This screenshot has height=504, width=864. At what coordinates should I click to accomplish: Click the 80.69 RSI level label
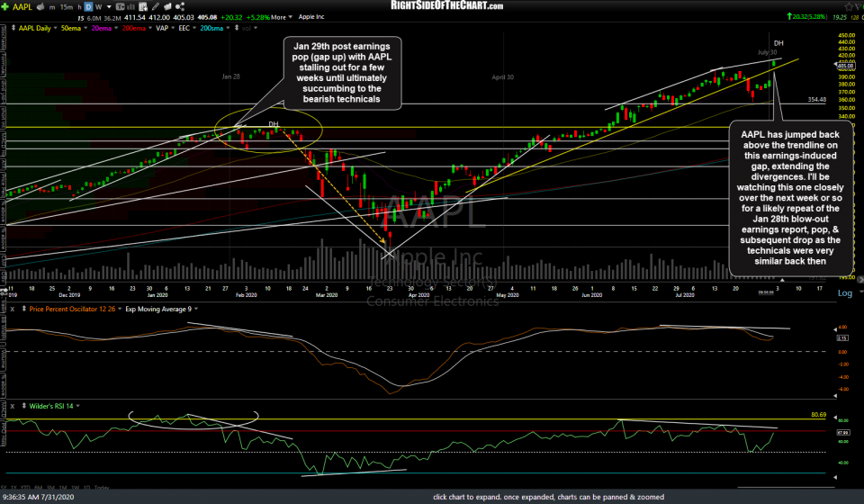818,415
